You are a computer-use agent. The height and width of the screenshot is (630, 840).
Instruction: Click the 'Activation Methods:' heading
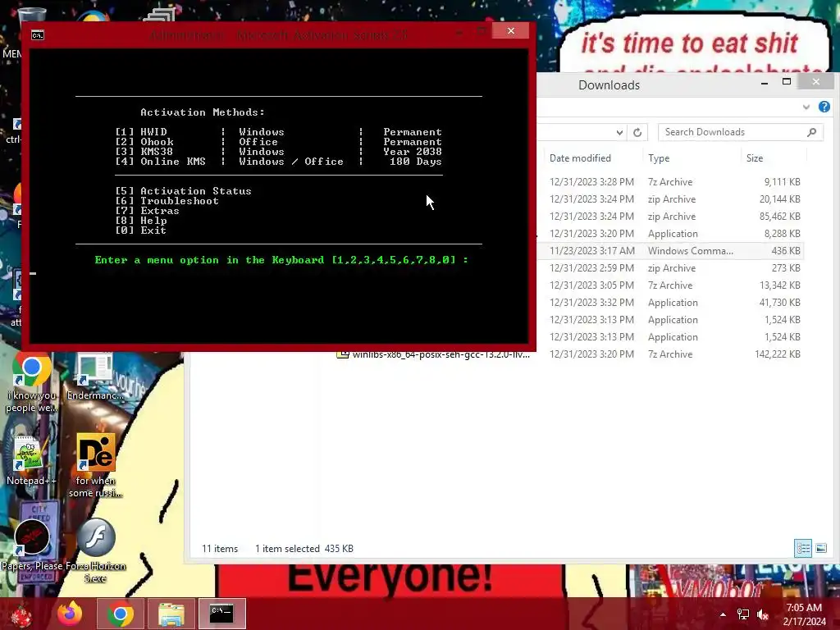pyautogui.click(x=203, y=112)
